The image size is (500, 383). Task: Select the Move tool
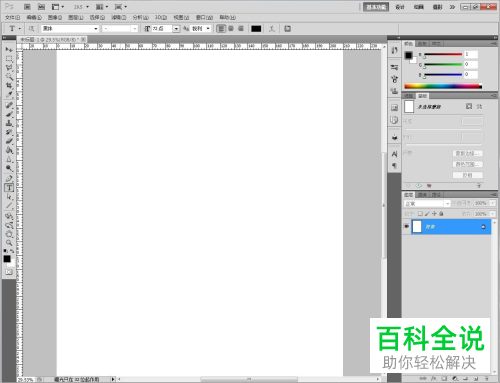tap(9, 50)
